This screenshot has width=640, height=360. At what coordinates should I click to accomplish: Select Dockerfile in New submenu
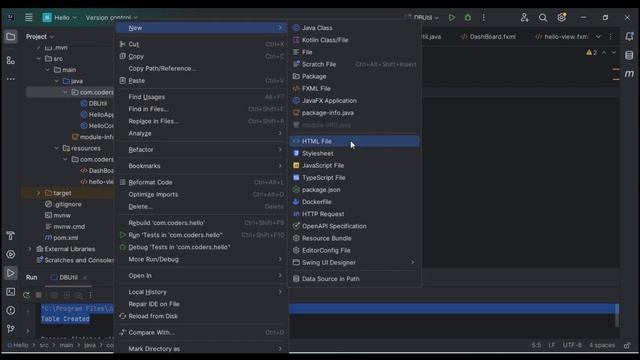[354, 202]
